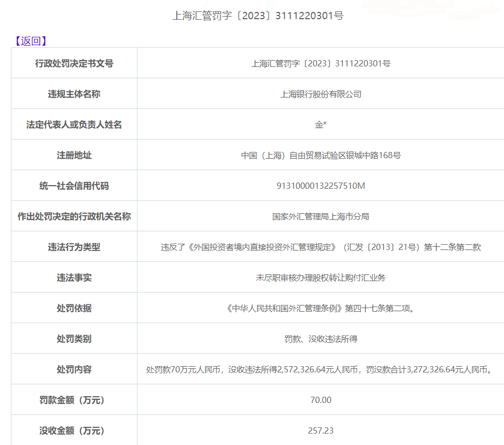The width and height of the screenshot is (504, 445).
Task: Click the 没收金额（万元） label
Action: click(72, 430)
